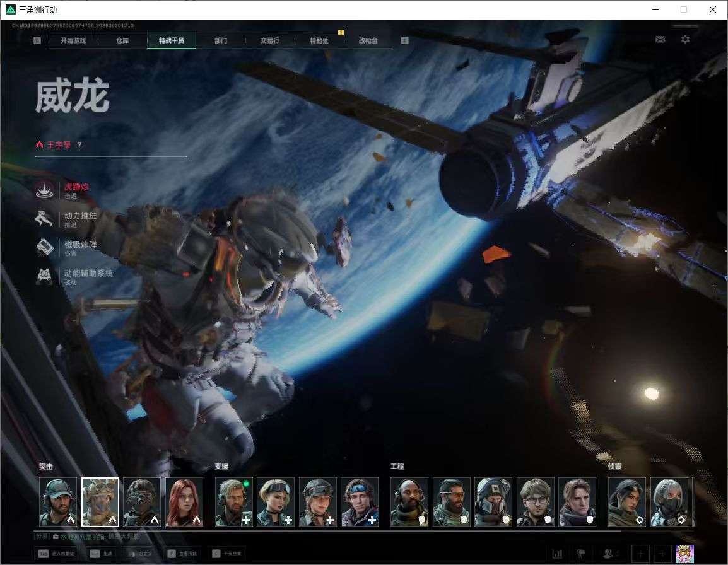728x565 pixels.
Task: Click the first empty squad plus slot
Action: coord(640,554)
